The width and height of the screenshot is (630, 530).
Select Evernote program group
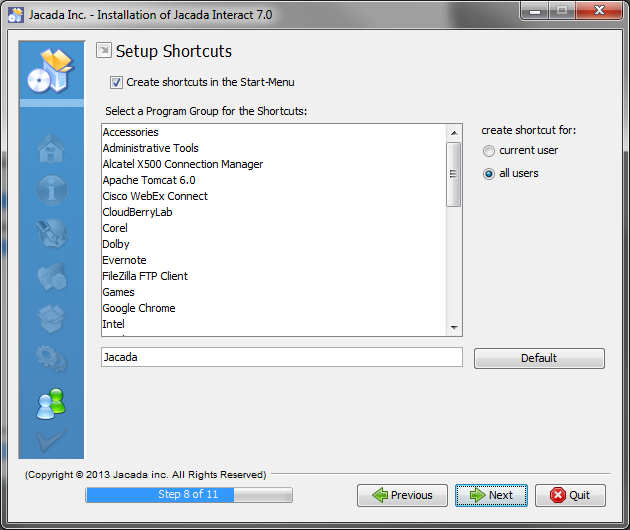tap(274, 260)
